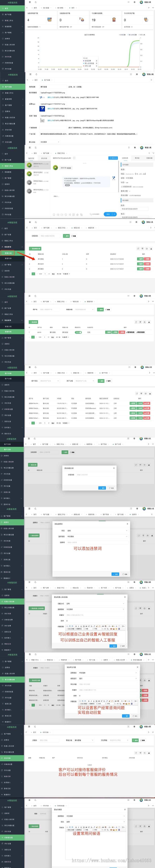Open the 默认语言 dropdown in 商户设置
The image size is (155, 868).
(x=50, y=142)
